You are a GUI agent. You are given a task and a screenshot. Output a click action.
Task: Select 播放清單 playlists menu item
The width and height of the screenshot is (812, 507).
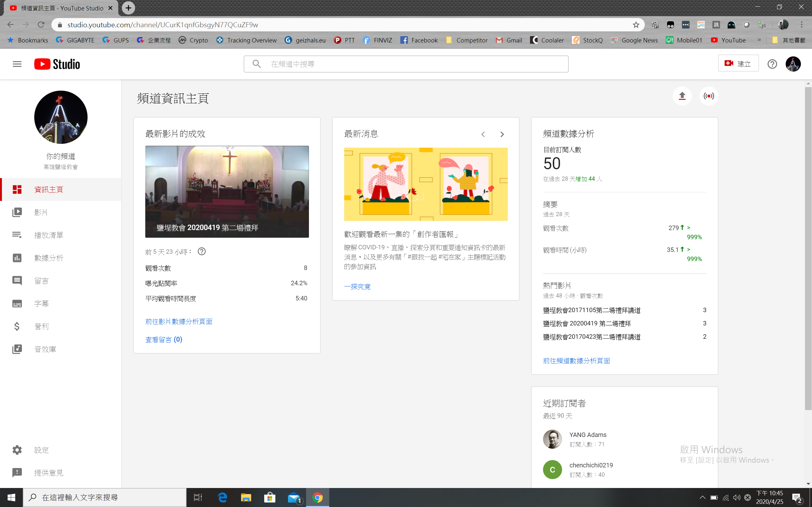click(x=49, y=235)
